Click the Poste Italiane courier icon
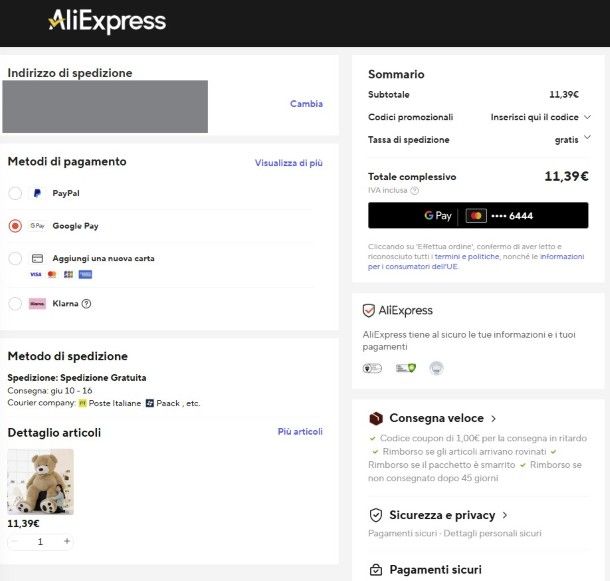 point(82,404)
